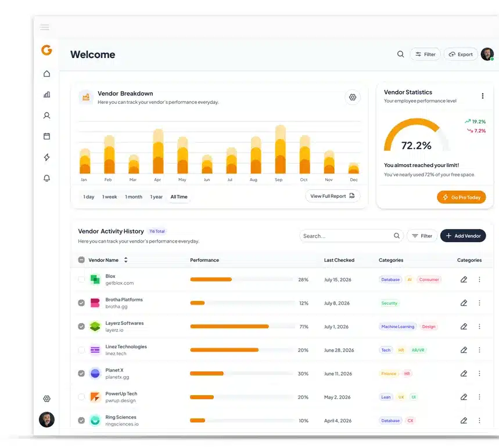
Task: Open the user profile sidebar icon
Action: 47,115
